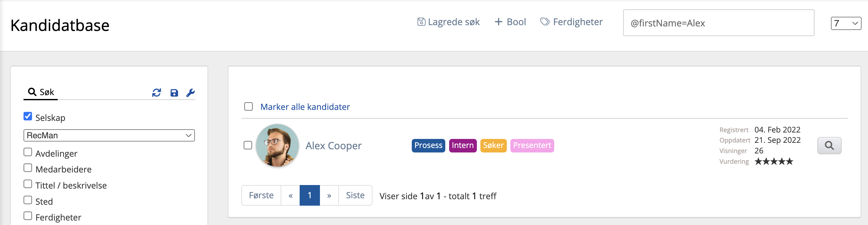Image resolution: width=868 pixels, height=225 pixels.
Task: Click the magnifier preview button for Alex Cooper
Action: 829,145
